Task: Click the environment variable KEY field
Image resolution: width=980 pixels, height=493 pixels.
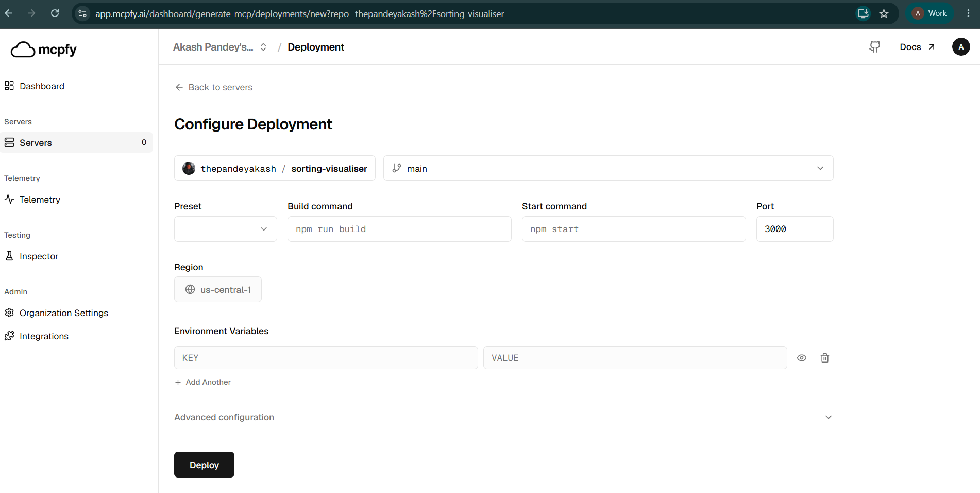Action: [326, 358]
